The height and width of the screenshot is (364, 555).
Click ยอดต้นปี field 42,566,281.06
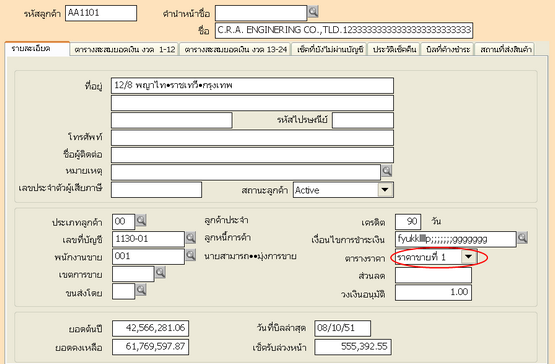[x=150, y=328]
